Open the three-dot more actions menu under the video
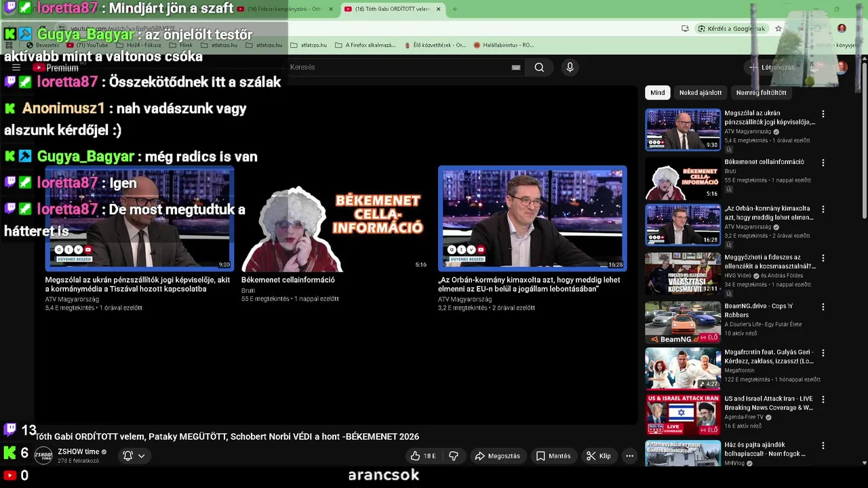The image size is (868, 488). tap(629, 456)
